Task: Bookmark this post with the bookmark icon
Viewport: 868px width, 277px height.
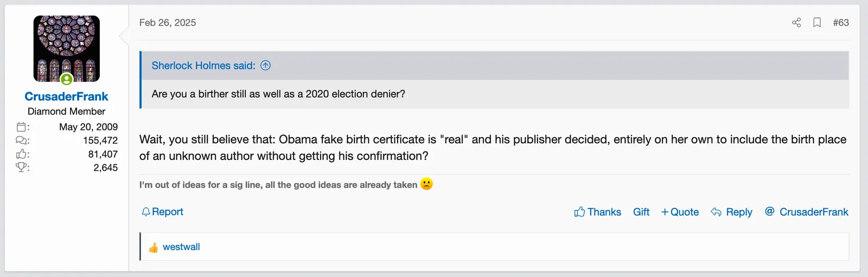Action: click(x=817, y=22)
